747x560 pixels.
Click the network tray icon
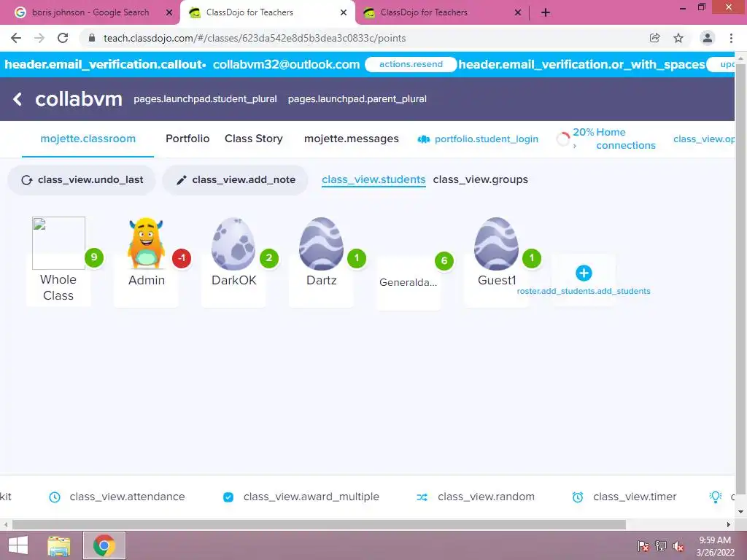tap(661, 546)
